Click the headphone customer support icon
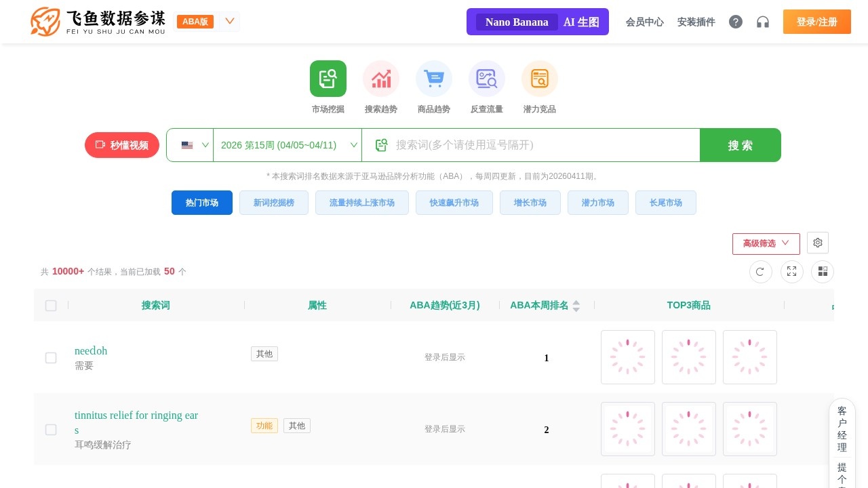The height and width of the screenshot is (488, 868). pos(763,22)
